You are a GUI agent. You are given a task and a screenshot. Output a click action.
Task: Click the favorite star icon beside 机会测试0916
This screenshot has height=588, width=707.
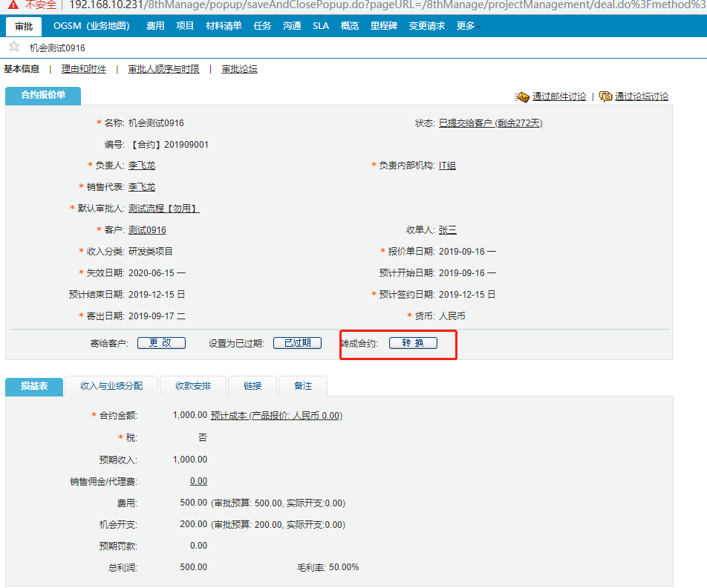click(x=14, y=47)
